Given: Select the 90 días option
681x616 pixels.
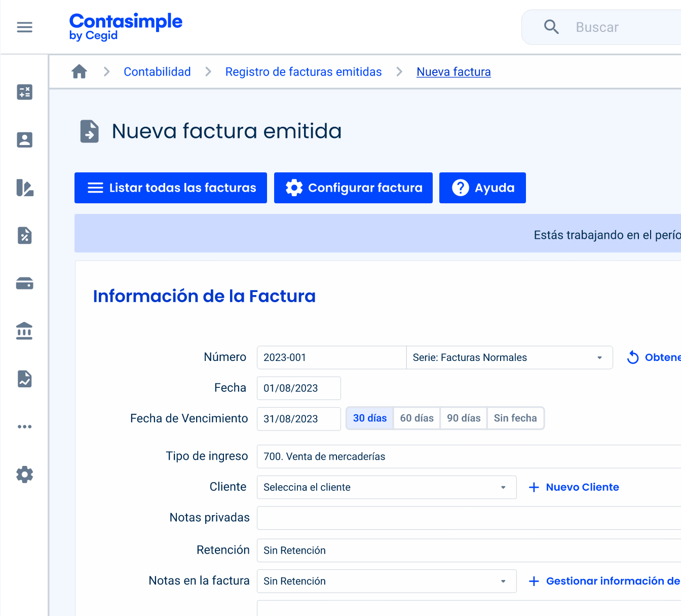Looking at the screenshot, I should (464, 418).
